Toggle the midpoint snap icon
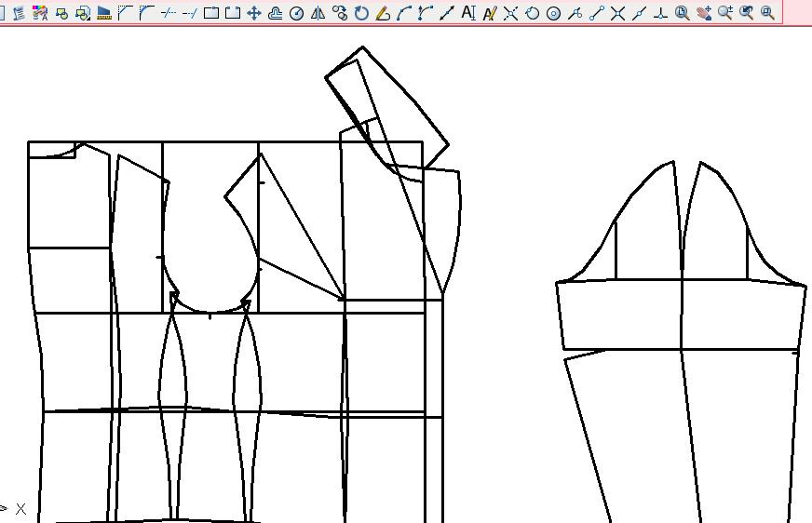The height and width of the screenshot is (523, 812). (639, 13)
